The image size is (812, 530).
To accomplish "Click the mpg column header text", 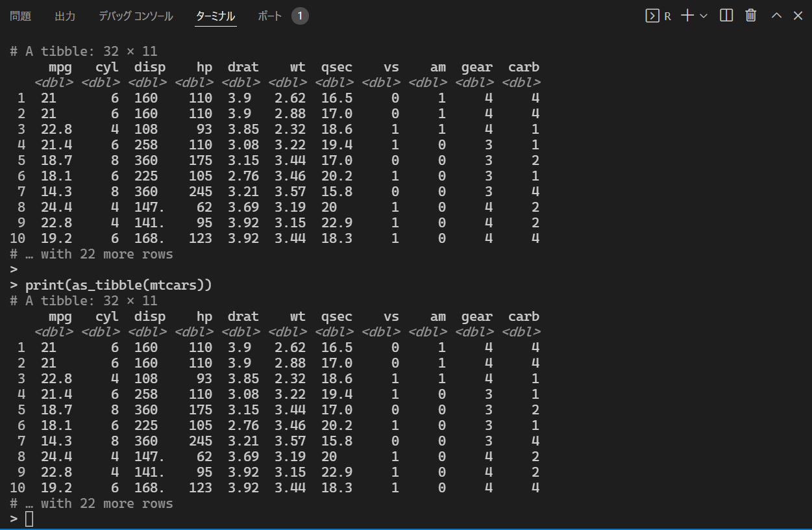I will click(x=60, y=316).
